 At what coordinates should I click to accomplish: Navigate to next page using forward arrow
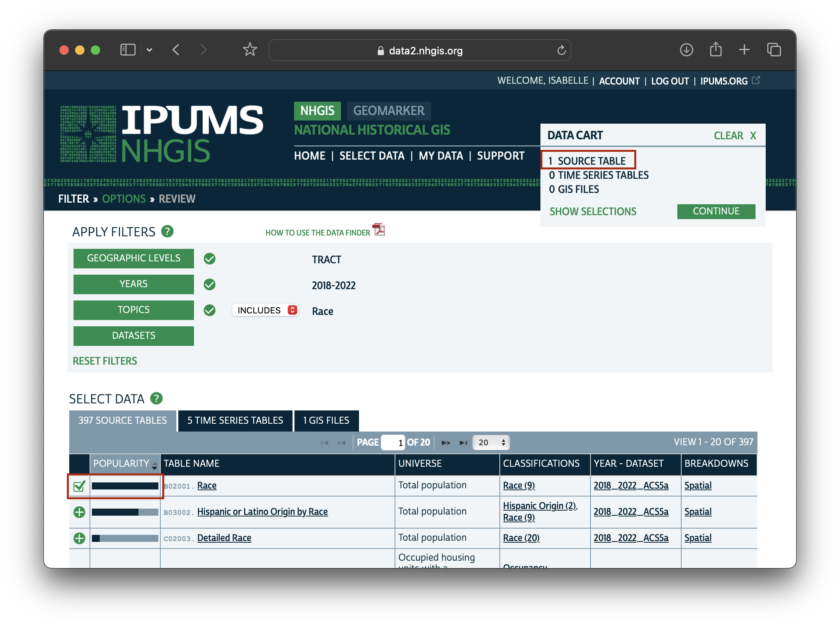pyautogui.click(x=446, y=442)
